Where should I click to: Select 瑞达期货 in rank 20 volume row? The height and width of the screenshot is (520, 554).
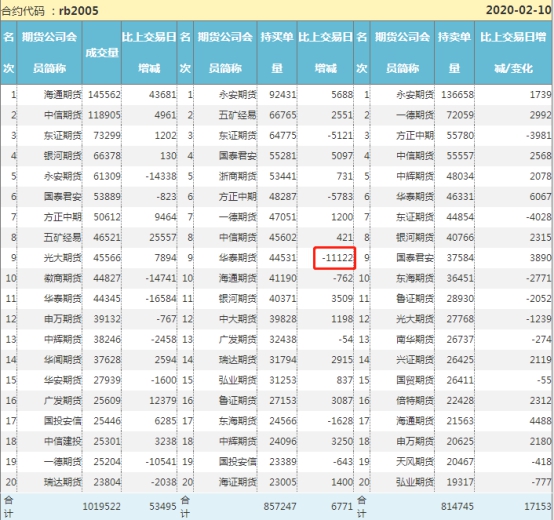click(x=63, y=482)
